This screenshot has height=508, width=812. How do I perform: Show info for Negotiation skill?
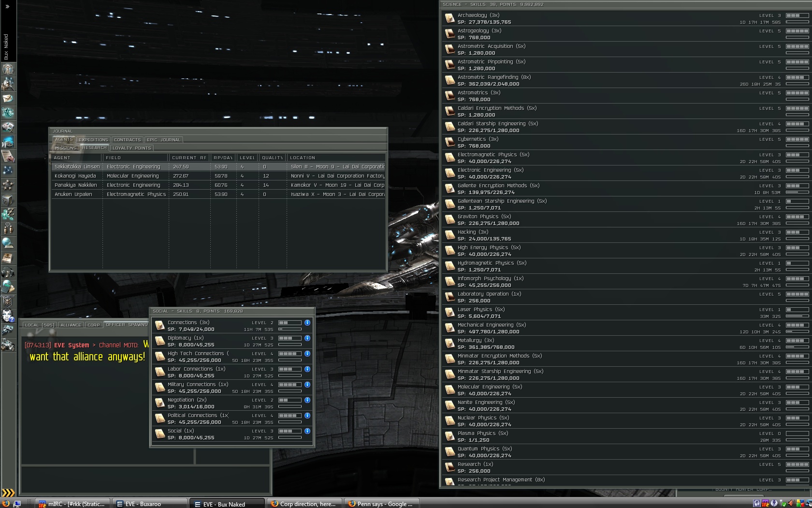click(307, 400)
